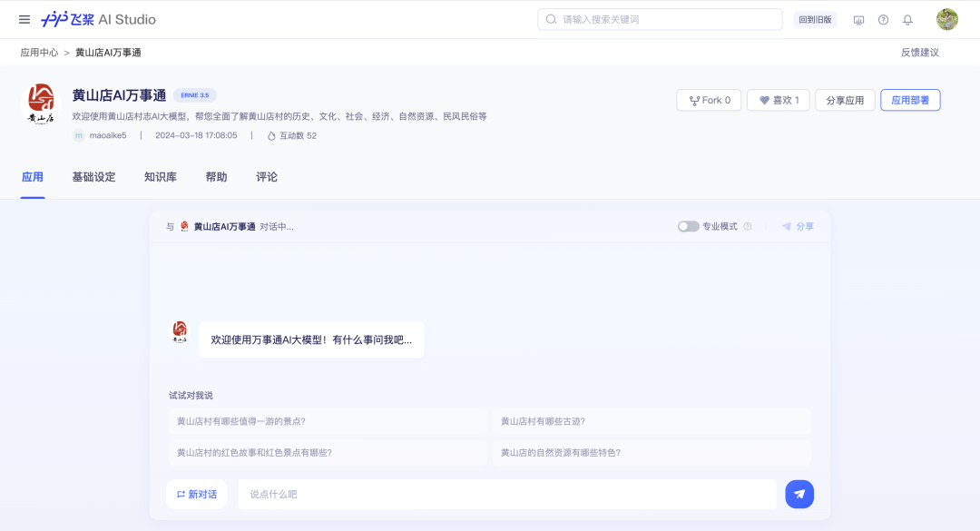Click the 2024-03-18 17:08:05 timestamp
The image size is (980, 531).
pos(196,135)
